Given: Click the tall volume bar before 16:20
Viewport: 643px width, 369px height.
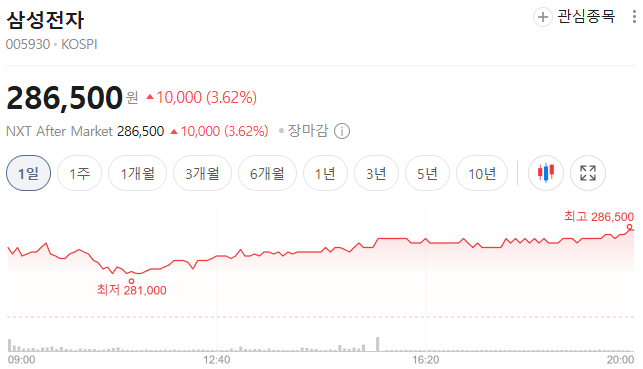Looking at the screenshot, I should point(378,344).
